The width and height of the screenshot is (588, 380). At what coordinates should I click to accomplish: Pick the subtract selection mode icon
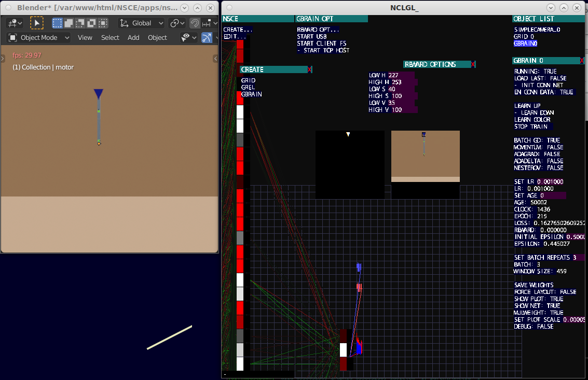(80, 23)
